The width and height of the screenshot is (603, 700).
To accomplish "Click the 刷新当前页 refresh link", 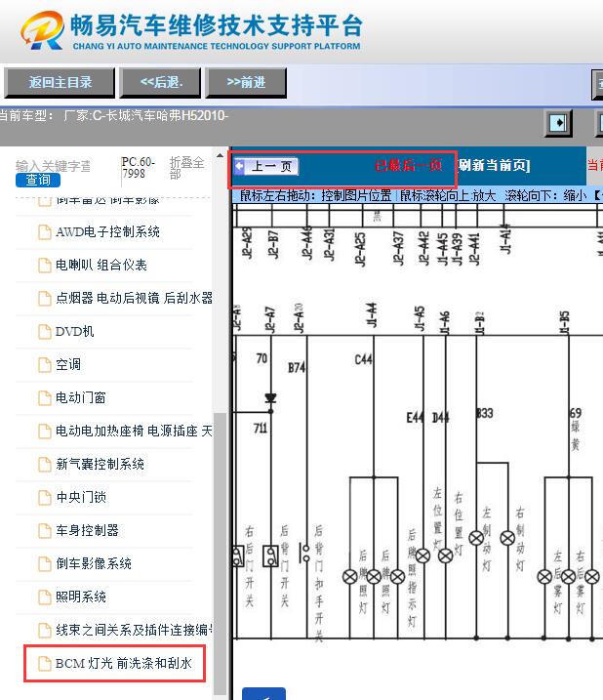I will pyautogui.click(x=494, y=166).
